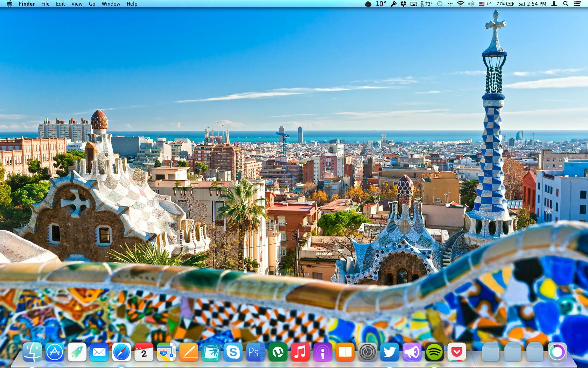Open Spotlight search magnifier

click(566, 4)
